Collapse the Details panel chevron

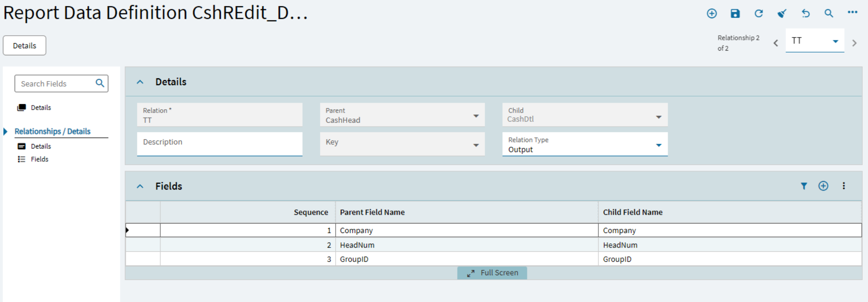(140, 82)
